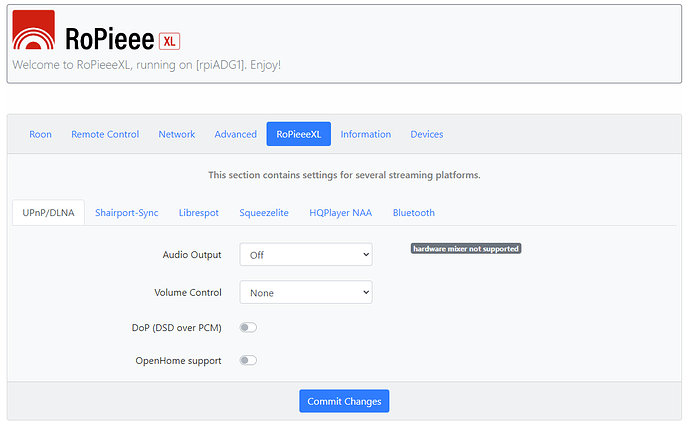690x428 pixels.
Task: Click the RoPieee red logo icon
Action: coord(33,29)
